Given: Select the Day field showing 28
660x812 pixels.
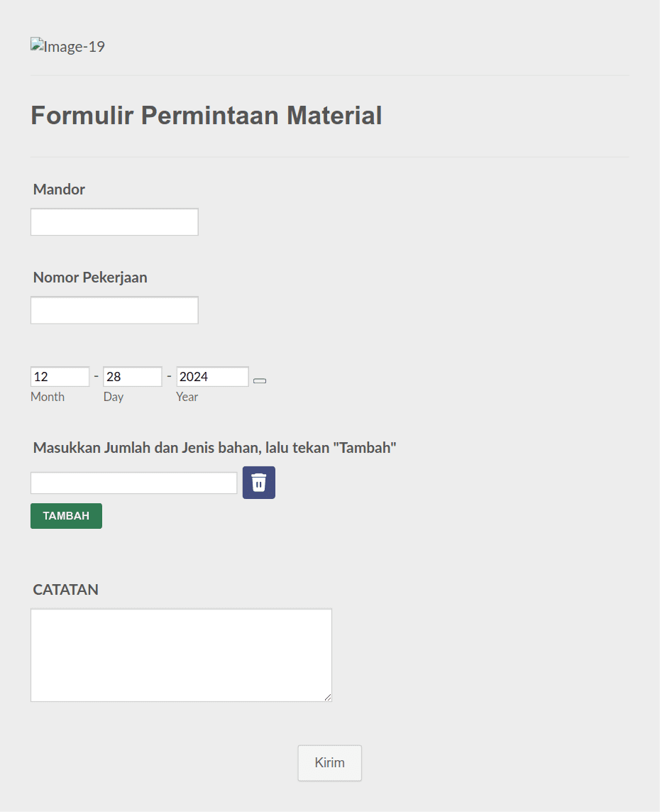Looking at the screenshot, I should pyautogui.click(x=132, y=376).
